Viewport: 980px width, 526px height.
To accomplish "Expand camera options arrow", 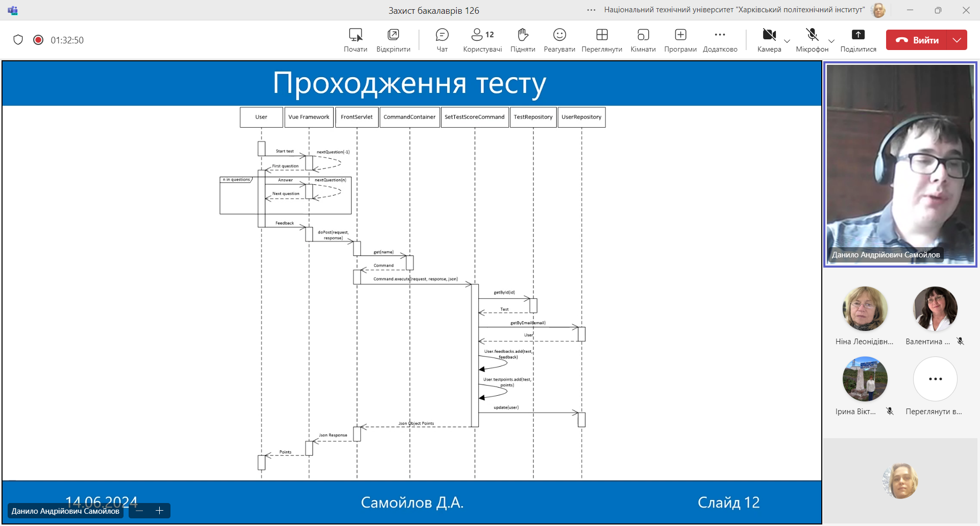I will click(787, 41).
